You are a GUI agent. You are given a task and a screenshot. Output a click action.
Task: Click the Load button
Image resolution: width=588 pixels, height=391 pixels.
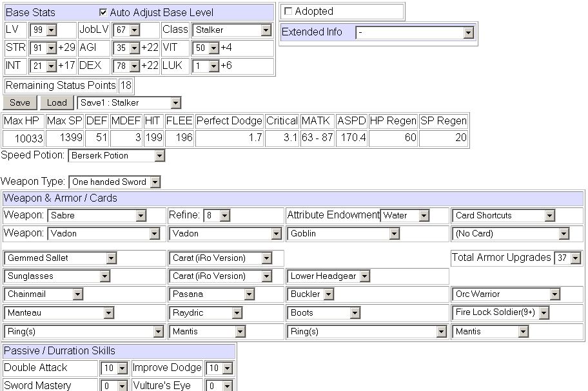(x=57, y=102)
